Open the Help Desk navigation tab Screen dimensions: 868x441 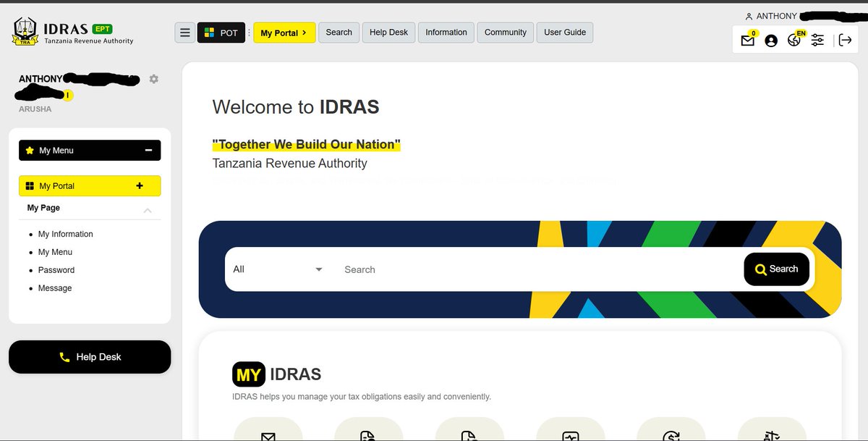tap(388, 33)
